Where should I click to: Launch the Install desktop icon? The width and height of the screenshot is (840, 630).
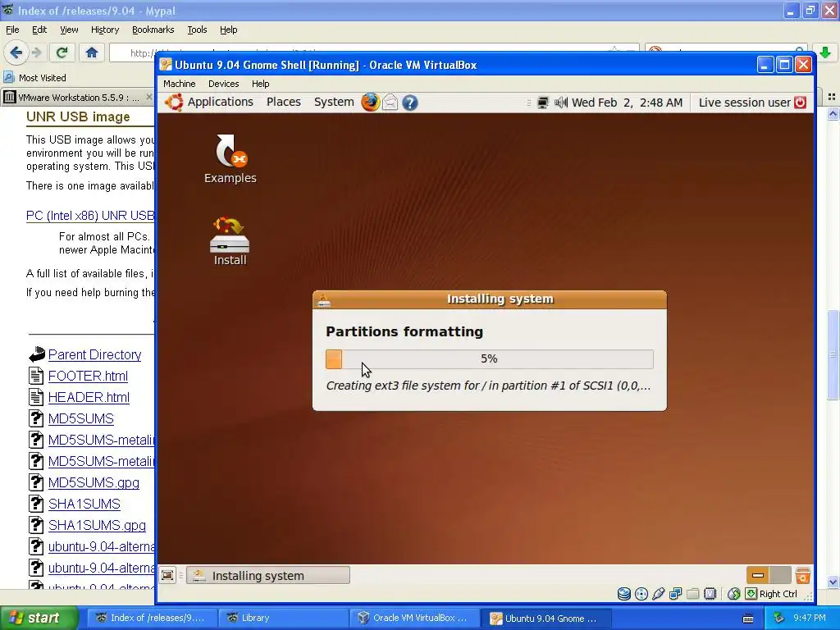tap(230, 241)
